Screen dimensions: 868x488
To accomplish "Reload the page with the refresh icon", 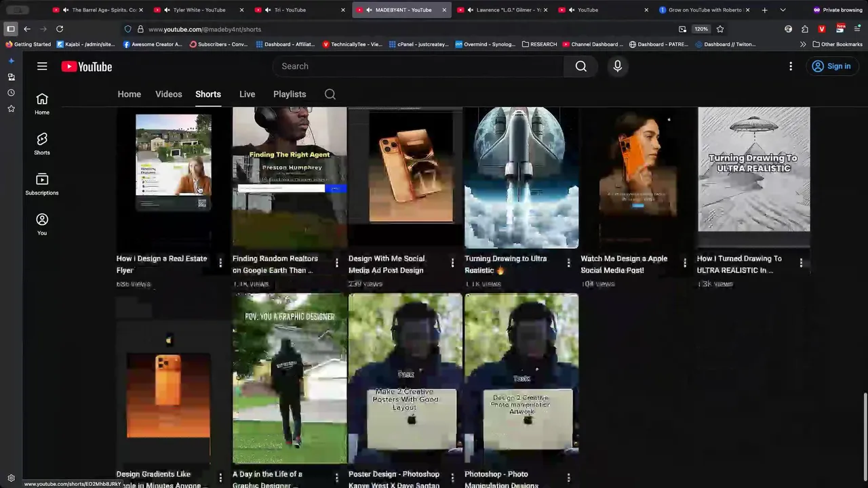I will (x=60, y=29).
